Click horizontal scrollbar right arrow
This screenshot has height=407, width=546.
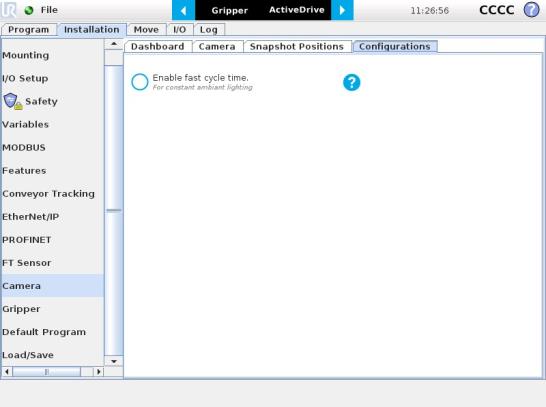click(99, 371)
